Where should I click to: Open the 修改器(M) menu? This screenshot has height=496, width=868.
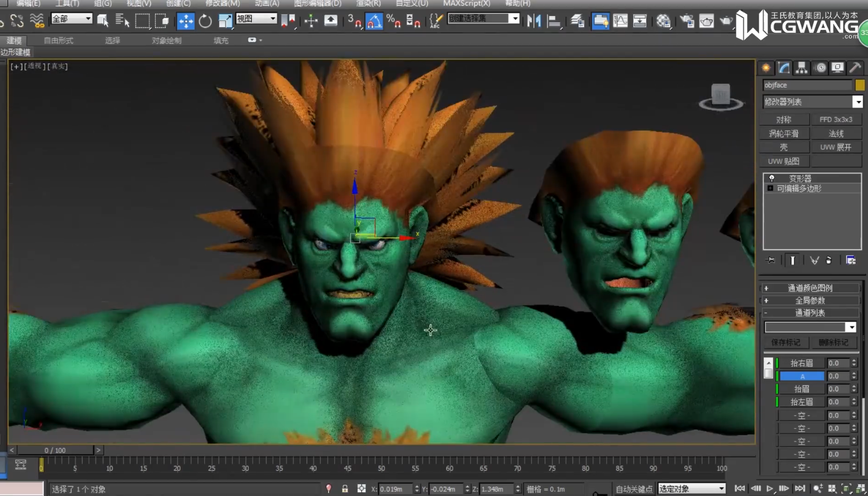pyautogui.click(x=223, y=3)
